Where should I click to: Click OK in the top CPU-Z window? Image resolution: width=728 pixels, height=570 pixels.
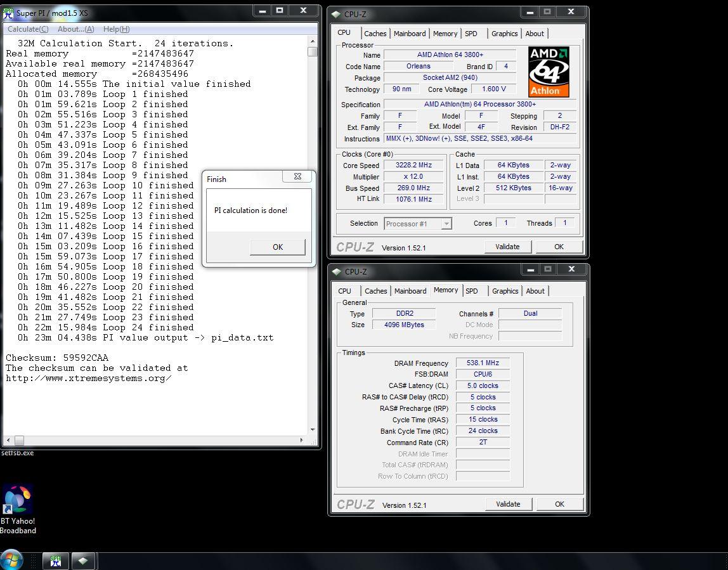pyautogui.click(x=559, y=247)
